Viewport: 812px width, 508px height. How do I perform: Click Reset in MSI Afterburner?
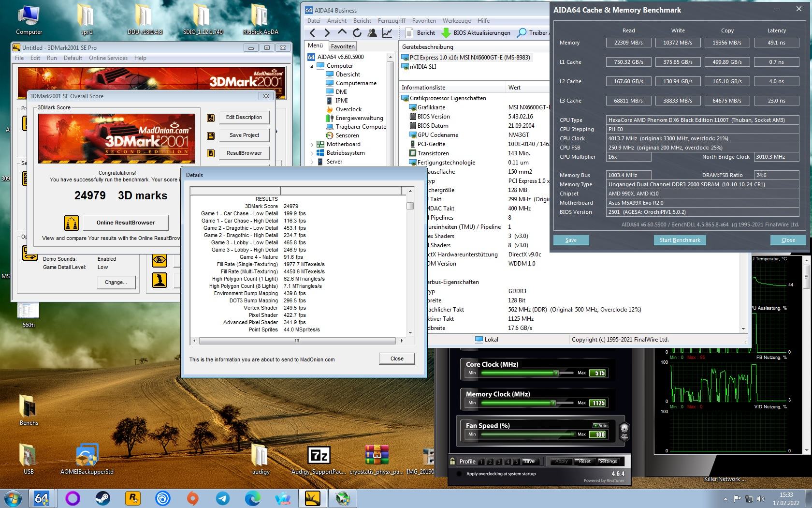(585, 462)
